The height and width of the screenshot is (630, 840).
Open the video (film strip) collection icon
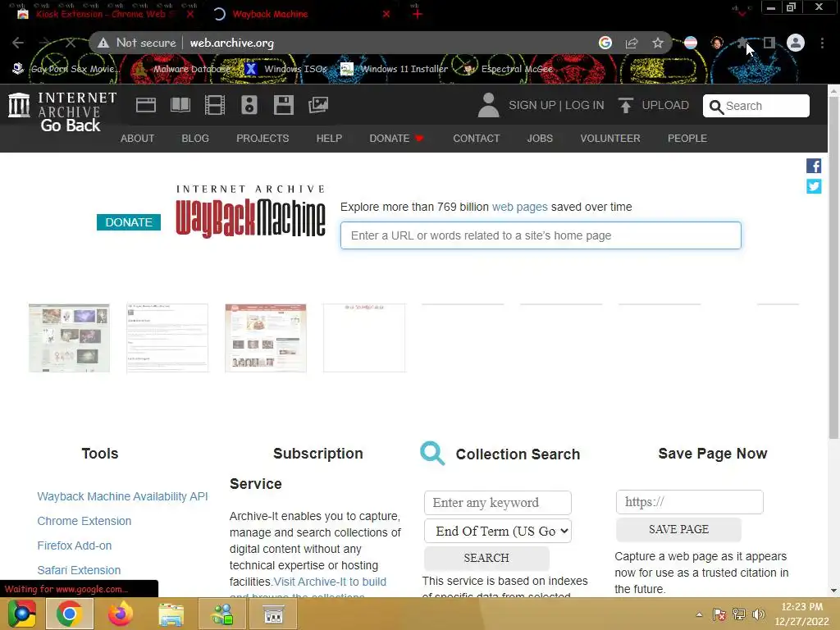point(215,105)
